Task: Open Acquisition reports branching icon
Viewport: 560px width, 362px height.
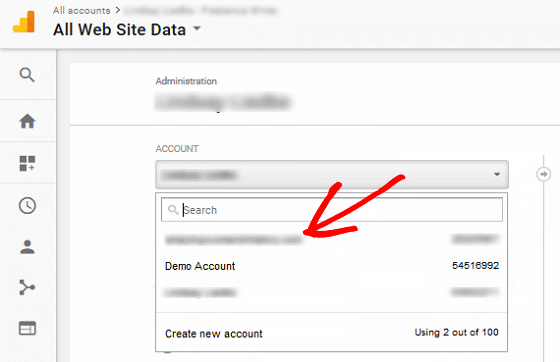Action: pos(27,287)
